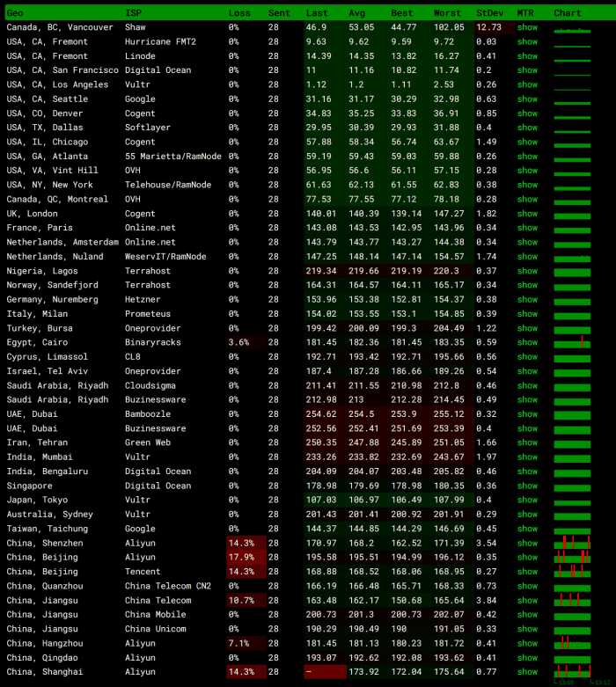The height and width of the screenshot is (687, 616).
Task: Sort by the Best column header
Action: 401,13
